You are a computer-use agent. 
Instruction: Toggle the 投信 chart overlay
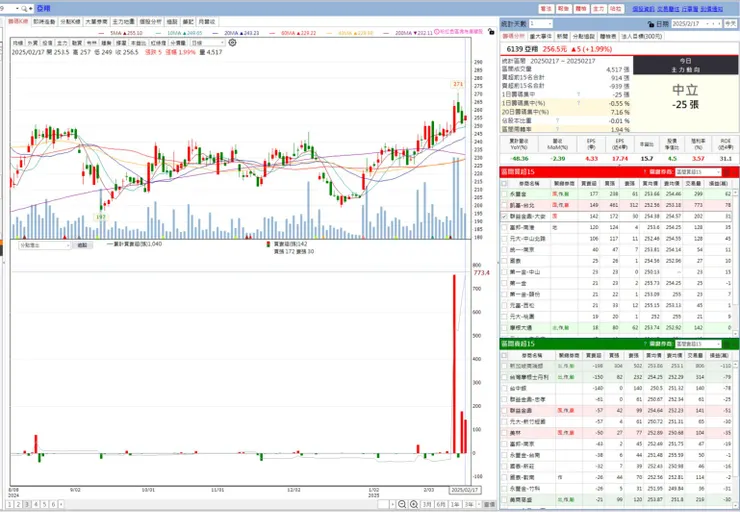(47, 43)
